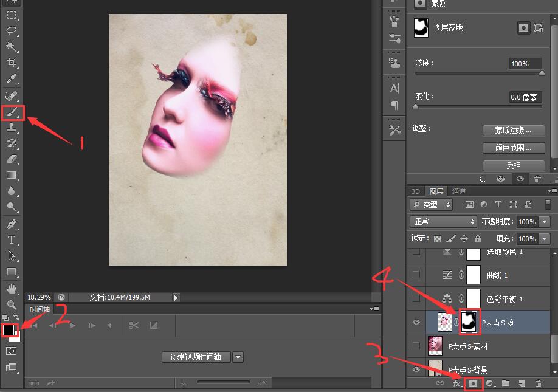Click the 创建视频时间轴 button

[196, 357]
